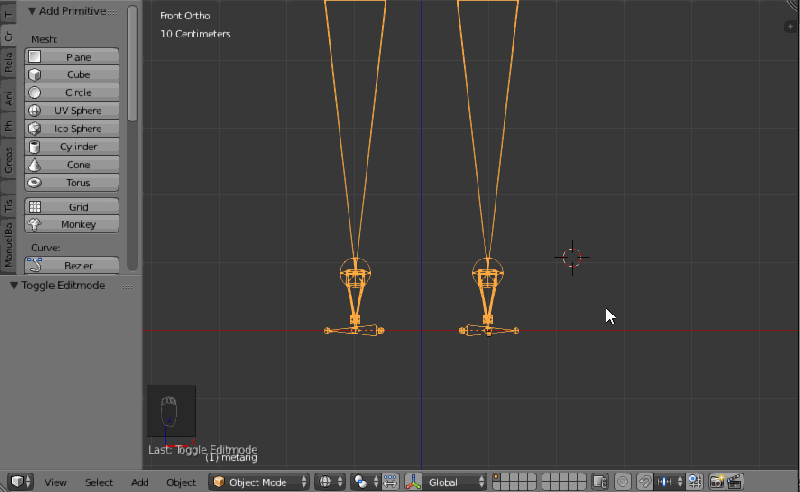Click the 10 Centimeters grid scale text
Image resolution: width=800 pixels, height=492 pixels.
click(195, 34)
